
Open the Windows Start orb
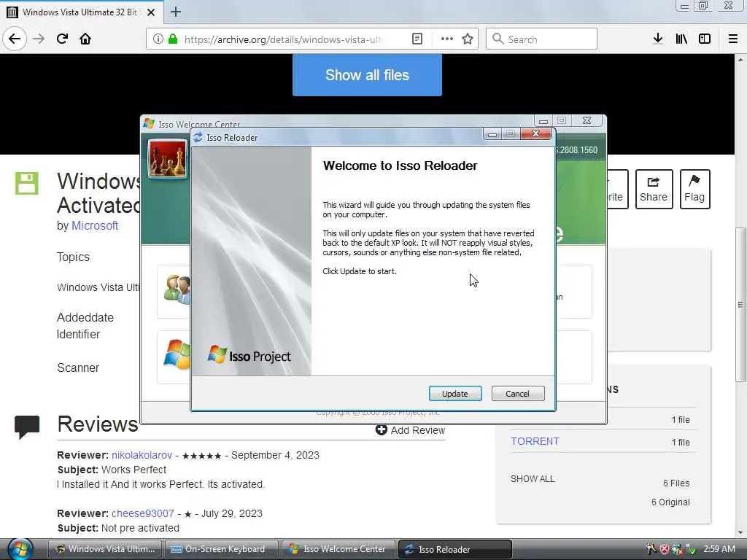pos(20,549)
